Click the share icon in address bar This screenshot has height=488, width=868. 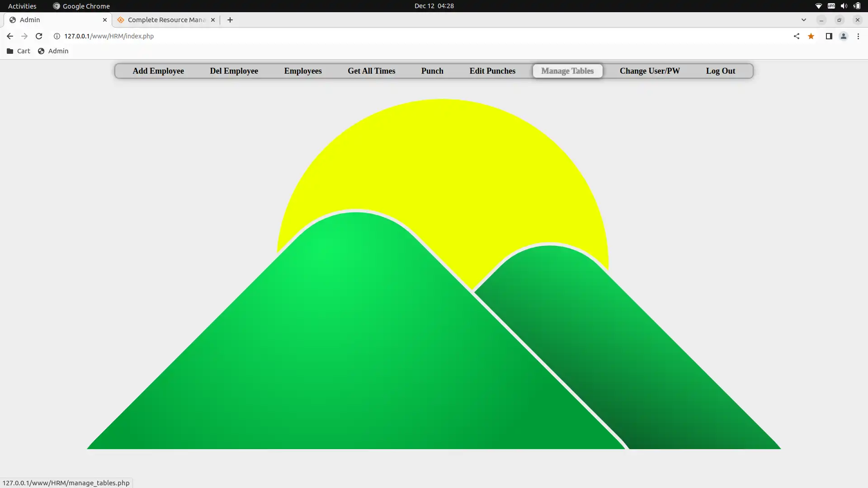(796, 36)
